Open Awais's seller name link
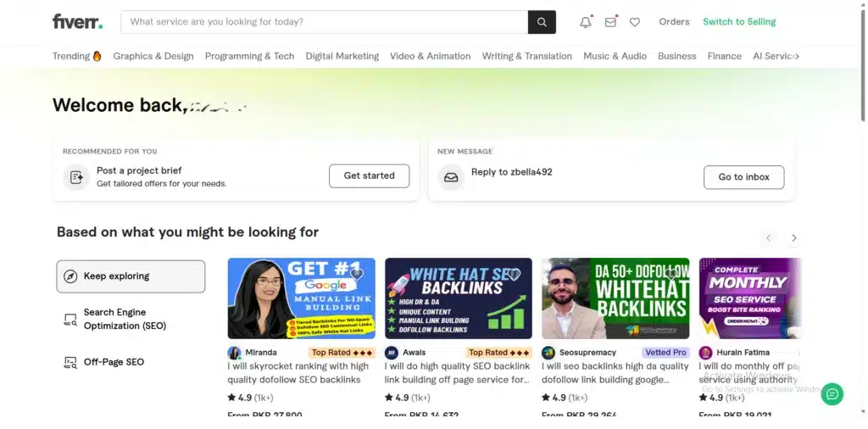The image size is (868, 429). [x=414, y=353]
